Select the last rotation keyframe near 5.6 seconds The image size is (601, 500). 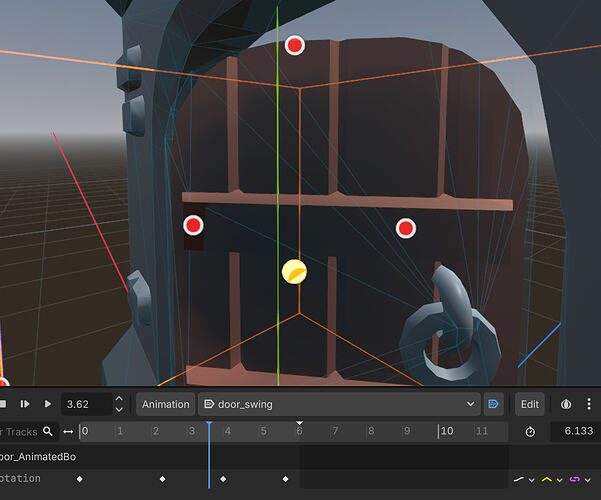point(286,479)
